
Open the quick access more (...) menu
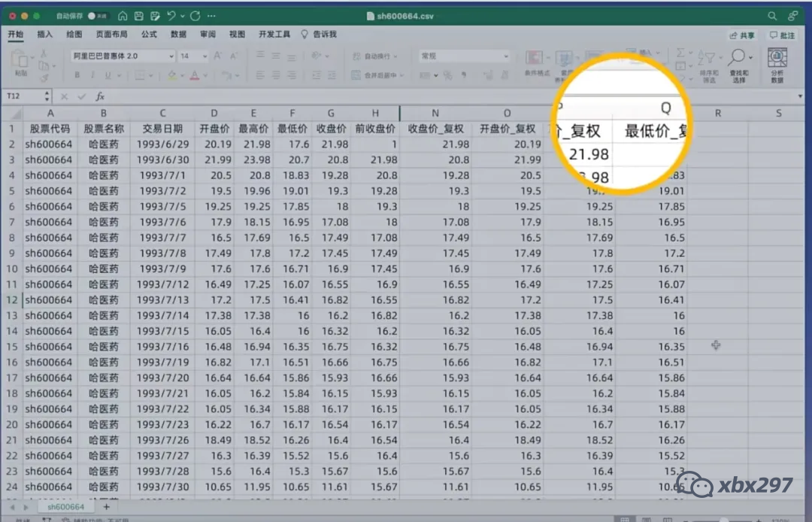click(x=211, y=16)
